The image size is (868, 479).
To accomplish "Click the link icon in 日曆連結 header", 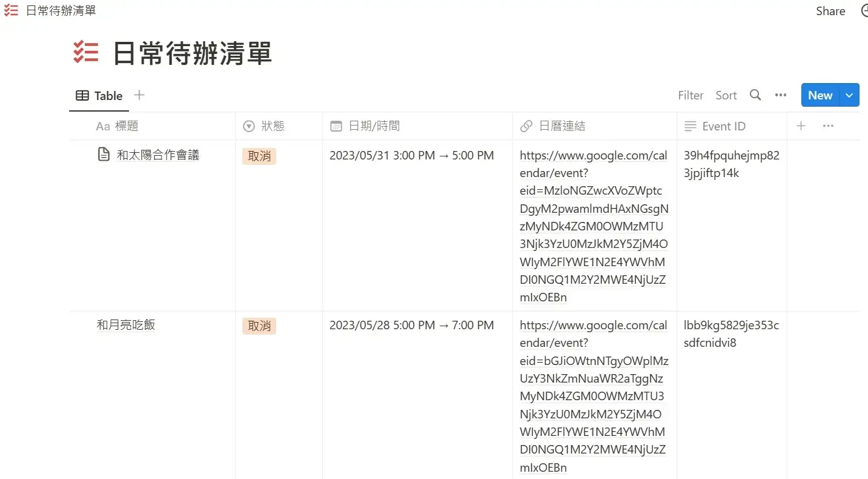I will [526, 126].
